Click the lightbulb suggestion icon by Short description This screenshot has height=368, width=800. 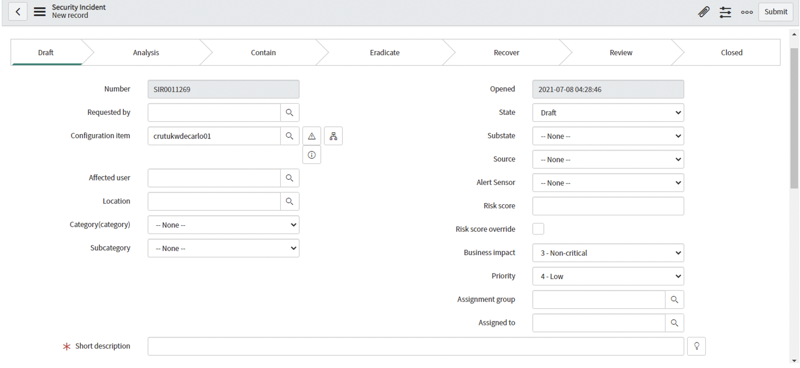click(696, 346)
